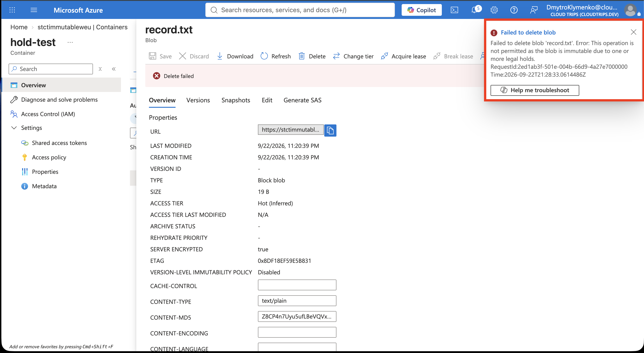The height and width of the screenshot is (353, 644).
Task: Open Access policy settings
Action: pyautogui.click(x=49, y=157)
